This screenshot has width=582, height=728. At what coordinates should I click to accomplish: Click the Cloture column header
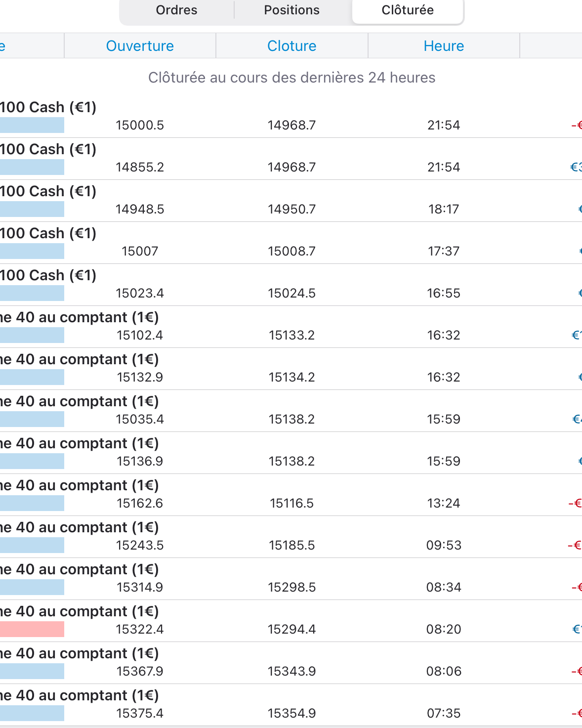pyautogui.click(x=291, y=46)
